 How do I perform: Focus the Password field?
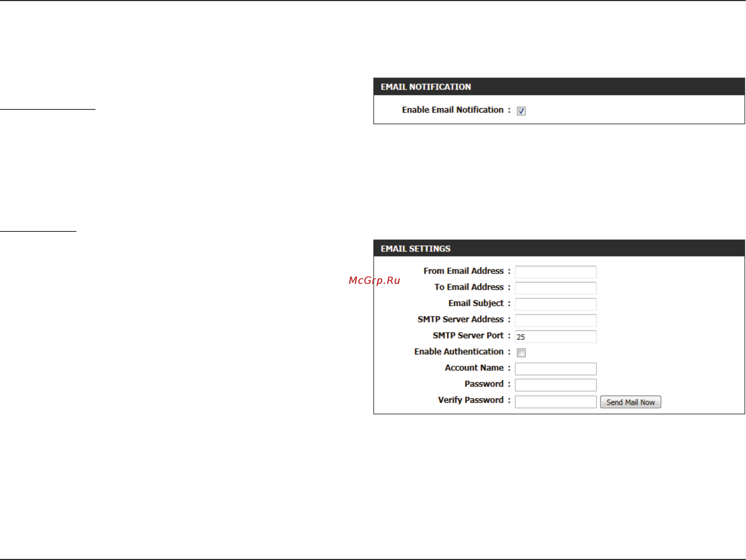(x=555, y=385)
